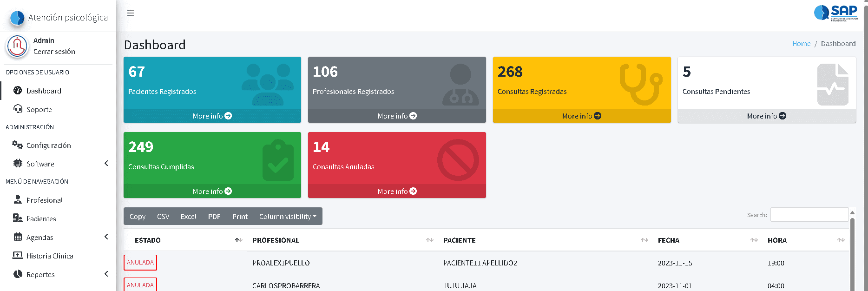This screenshot has width=868, height=291.
Task: Click the Print button
Action: 240,216
